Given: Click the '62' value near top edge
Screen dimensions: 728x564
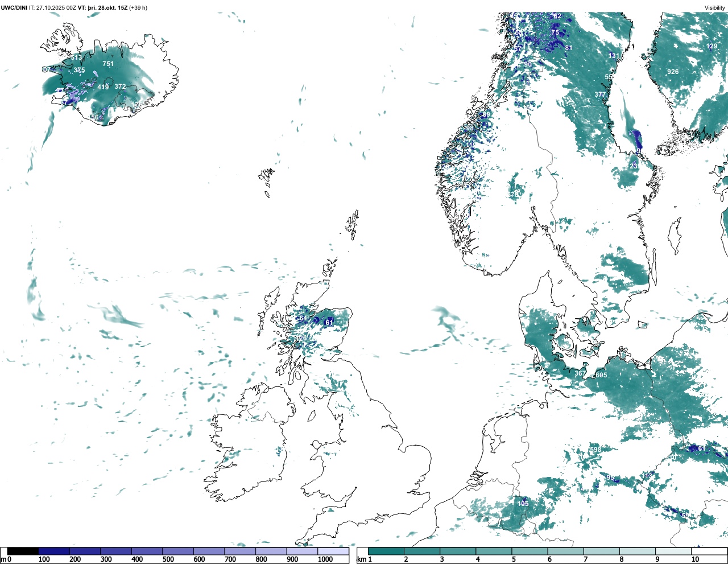Looking at the screenshot, I should [x=557, y=16].
